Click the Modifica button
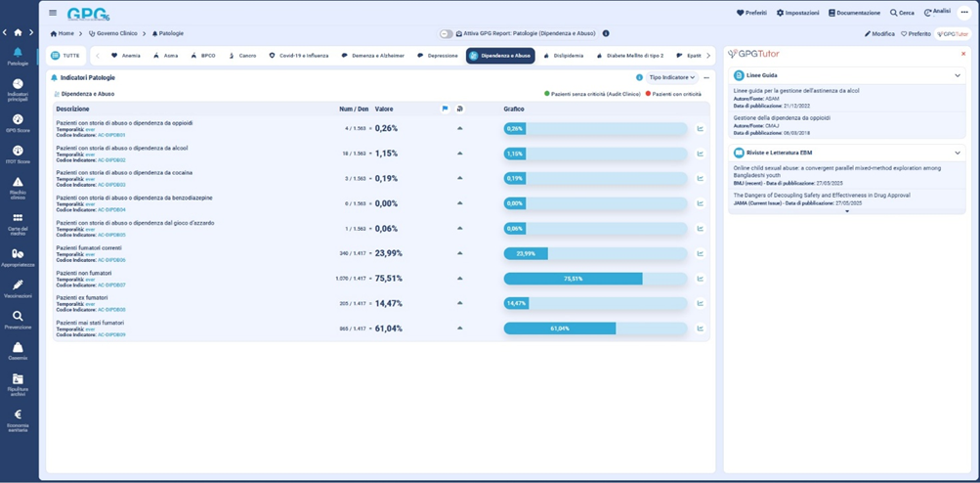 coord(879,33)
